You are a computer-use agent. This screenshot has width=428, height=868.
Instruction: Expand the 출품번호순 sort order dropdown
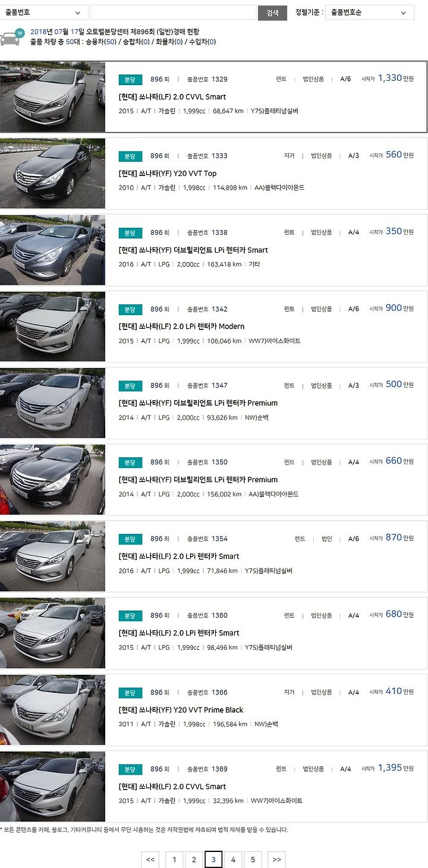click(x=369, y=12)
